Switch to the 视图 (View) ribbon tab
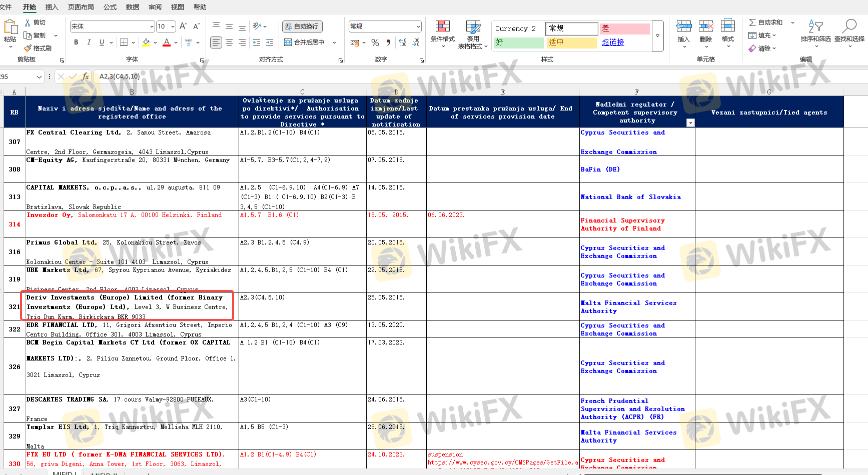The height and width of the screenshot is (475, 868). tap(178, 7)
